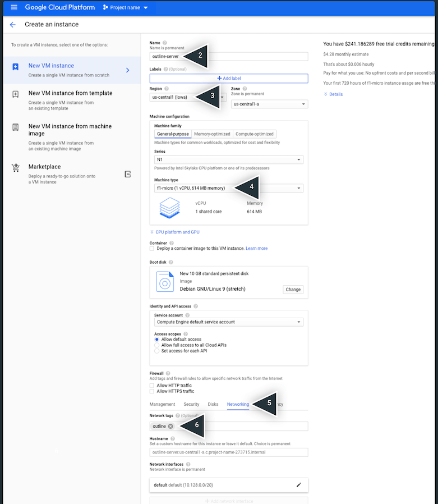Image resolution: width=438 pixels, height=504 pixels.
Task: Expand the Details cost breakdown
Action: pos(333,94)
